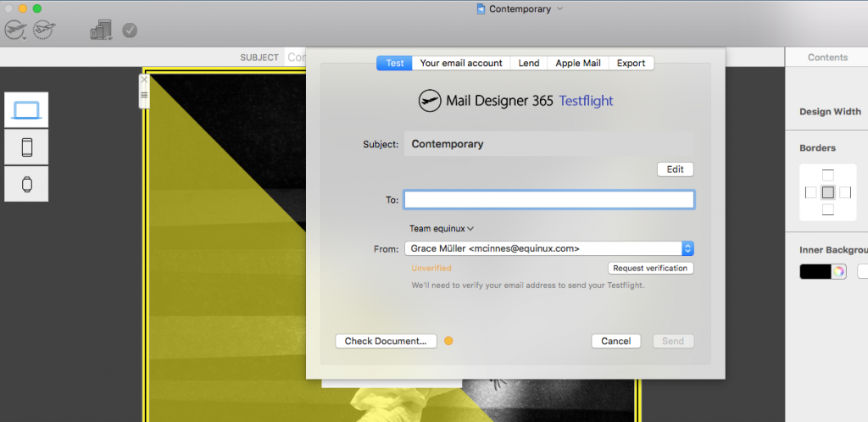Click the To recipient input field
This screenshot has height=422, width=868.
tap(548, 200)
